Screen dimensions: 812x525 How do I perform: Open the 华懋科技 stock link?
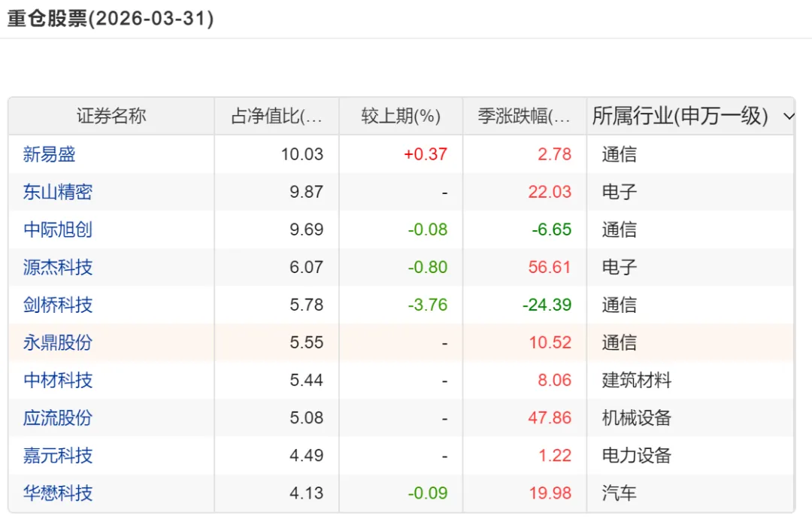(x=57, y=493)
